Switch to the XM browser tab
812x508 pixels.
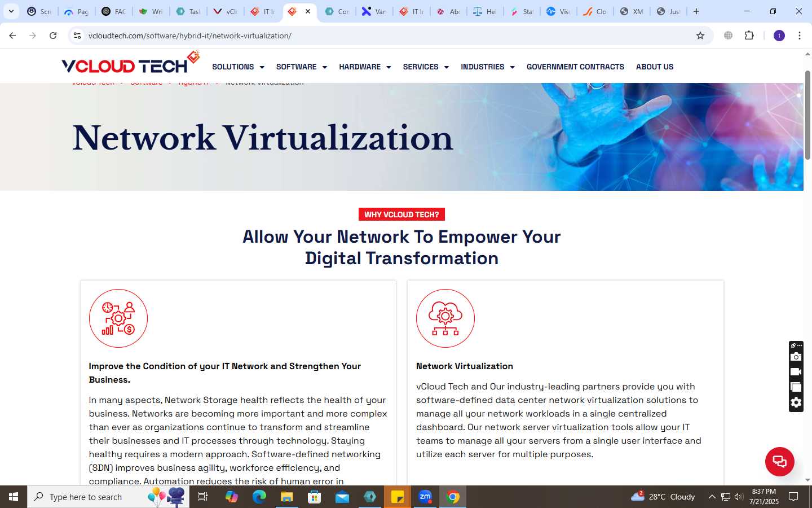631,11
